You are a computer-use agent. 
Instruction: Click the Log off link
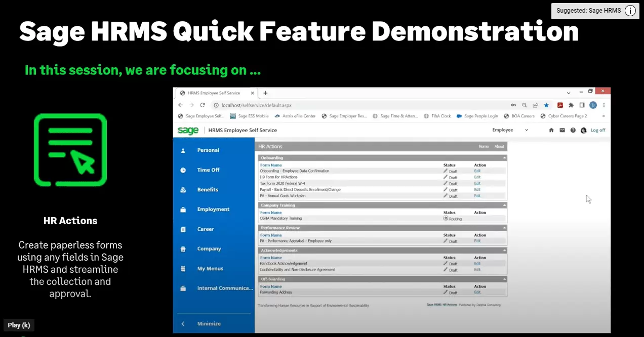[598, 130]
